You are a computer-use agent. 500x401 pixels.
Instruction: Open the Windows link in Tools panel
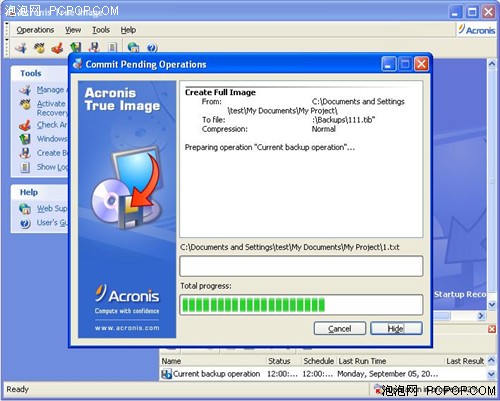point(52,139)
